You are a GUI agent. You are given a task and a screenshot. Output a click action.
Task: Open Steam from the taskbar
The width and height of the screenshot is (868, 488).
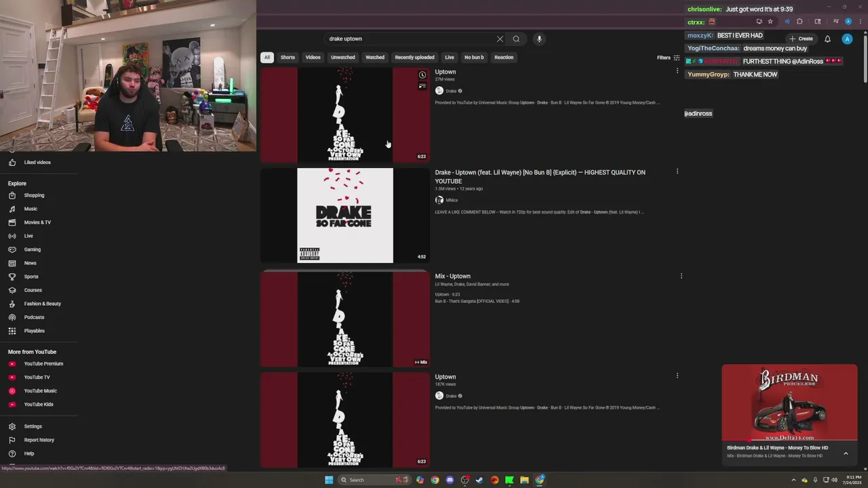point(479,480)
